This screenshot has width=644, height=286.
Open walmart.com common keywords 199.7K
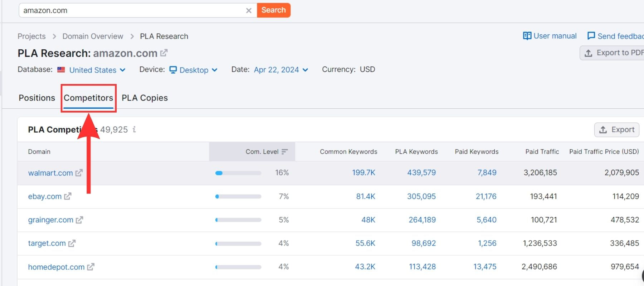(364, 173)
